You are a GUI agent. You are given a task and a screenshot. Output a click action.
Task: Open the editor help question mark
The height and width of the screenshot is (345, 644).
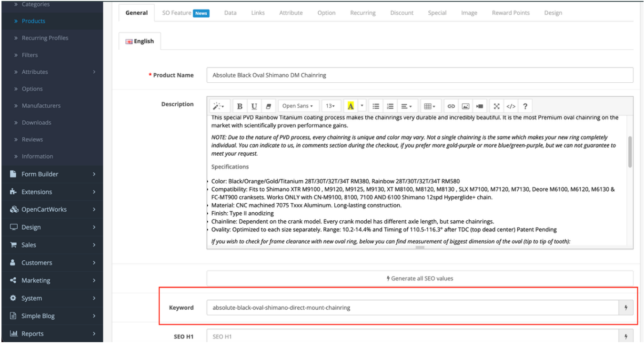coord(525,106)
